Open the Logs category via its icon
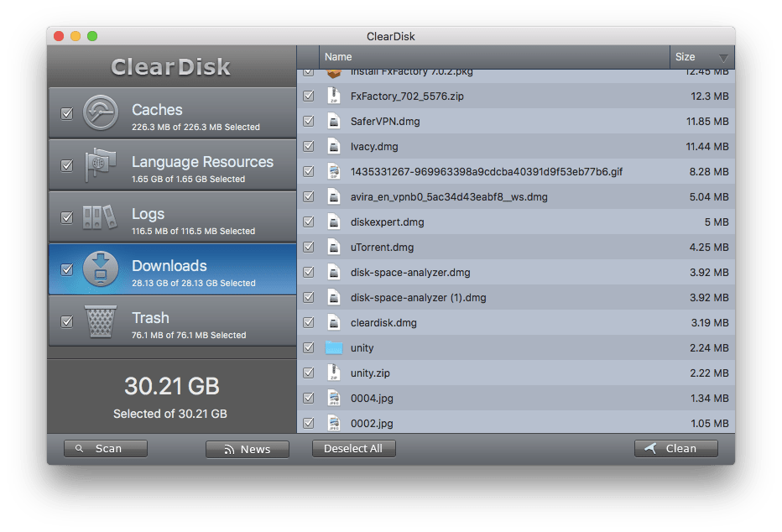This screenshot has height=532, width=782. tap(101, 216)
